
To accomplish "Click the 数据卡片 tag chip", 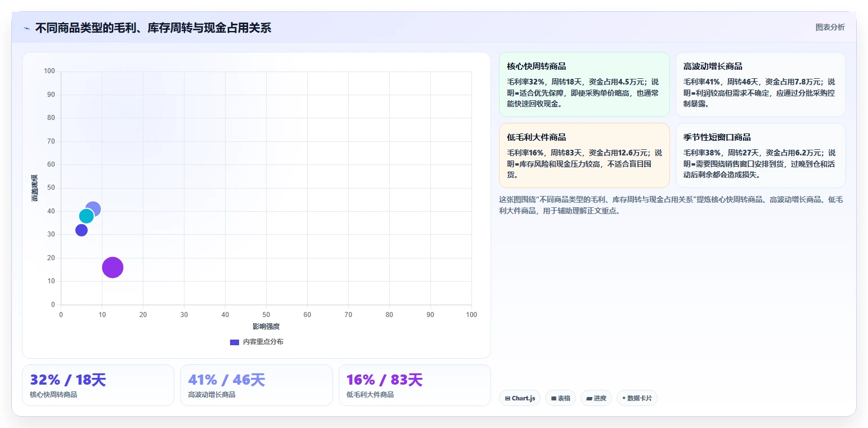I will [637, 398].
